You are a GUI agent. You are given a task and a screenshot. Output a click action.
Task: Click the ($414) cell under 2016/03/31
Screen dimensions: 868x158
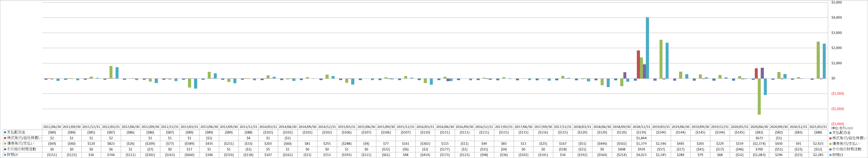pyautogui.click(x=425, y=155)
